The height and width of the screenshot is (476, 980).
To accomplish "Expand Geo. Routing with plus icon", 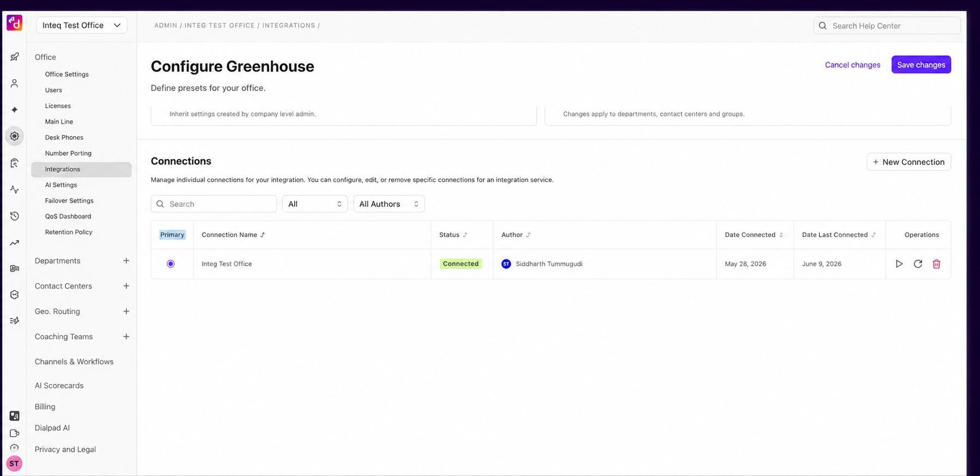I will [x=126, y=312].
